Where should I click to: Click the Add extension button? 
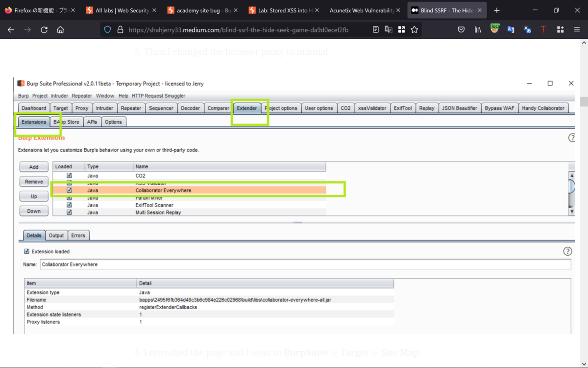click(34, 167)
